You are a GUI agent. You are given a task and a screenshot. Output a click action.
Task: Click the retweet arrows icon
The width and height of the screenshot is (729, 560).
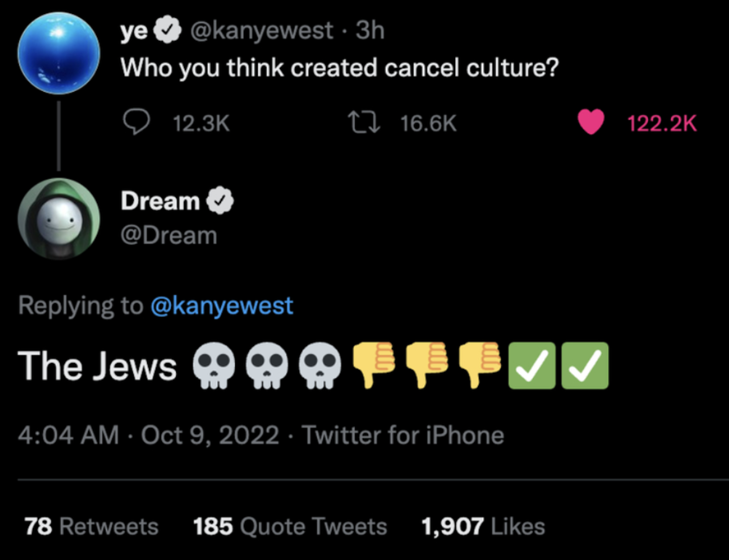point(363,123)
